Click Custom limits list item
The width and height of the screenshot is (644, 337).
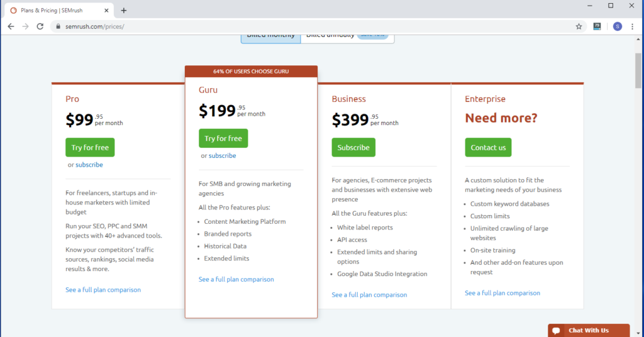pos(490,216)
